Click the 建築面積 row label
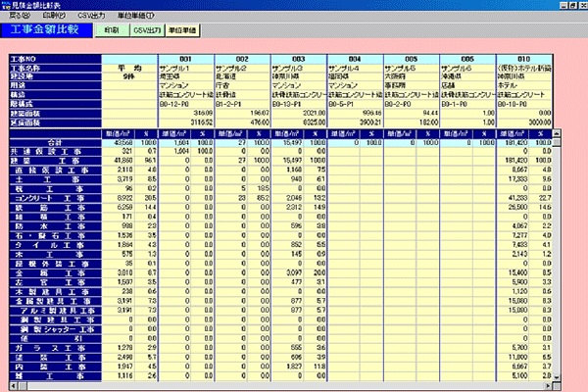588x392 pixels. click(55, 114)
